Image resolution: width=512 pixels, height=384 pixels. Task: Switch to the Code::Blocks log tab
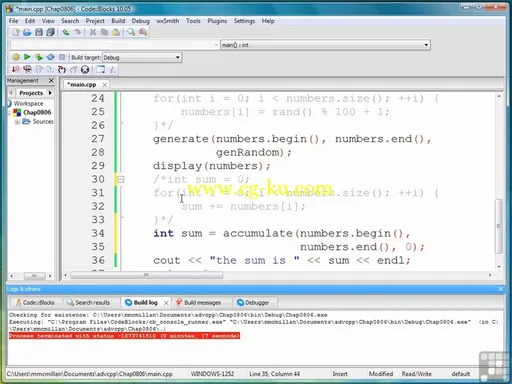[35, 303]
